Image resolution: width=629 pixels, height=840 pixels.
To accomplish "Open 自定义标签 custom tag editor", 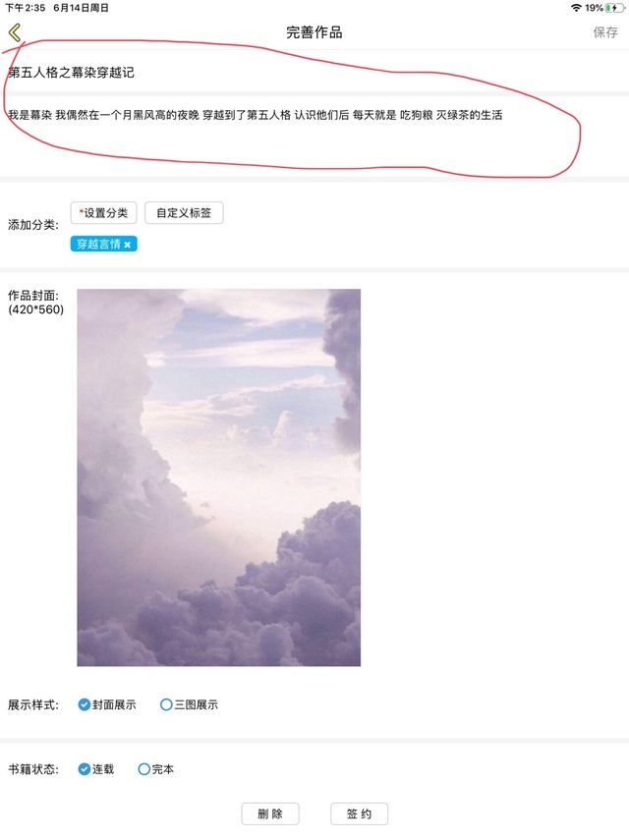I will click(x=184, y=212).
